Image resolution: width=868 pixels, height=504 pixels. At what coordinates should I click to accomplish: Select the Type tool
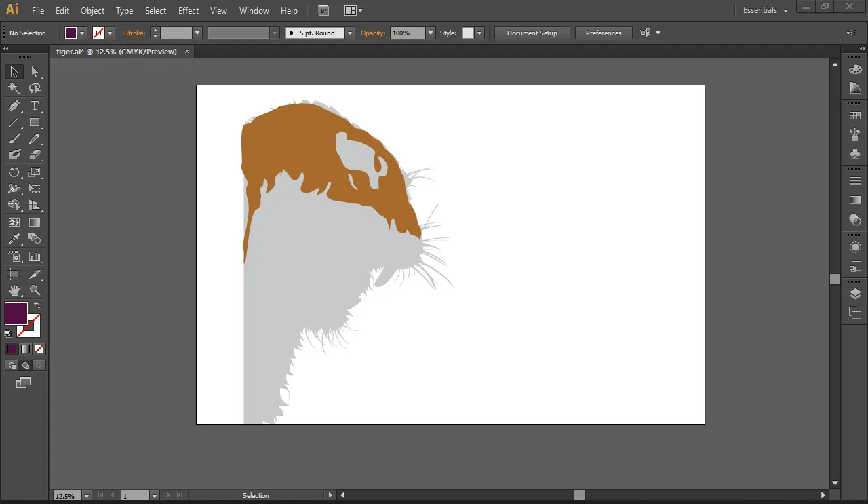pos(35,106)
